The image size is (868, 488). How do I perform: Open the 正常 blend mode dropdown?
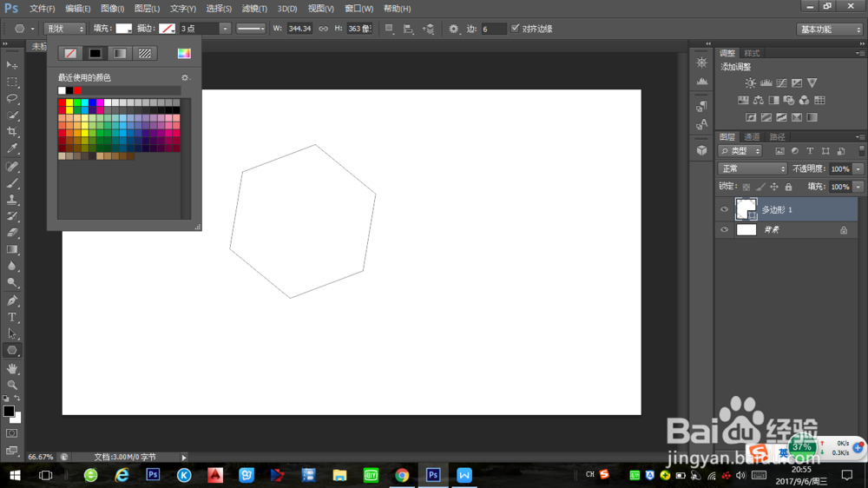tap(753, 168)
